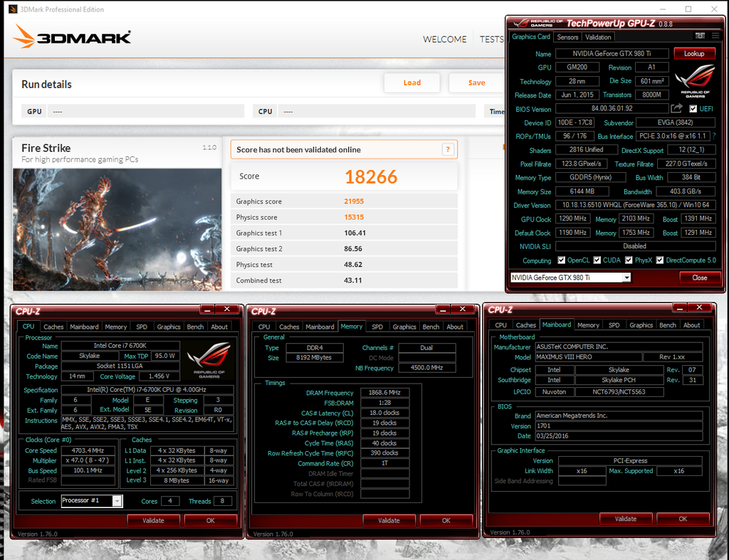Open the WELCOME tab in 3DMark
Image resolution: width=729 pixels, height=560 pixels.
pos(444,40)
